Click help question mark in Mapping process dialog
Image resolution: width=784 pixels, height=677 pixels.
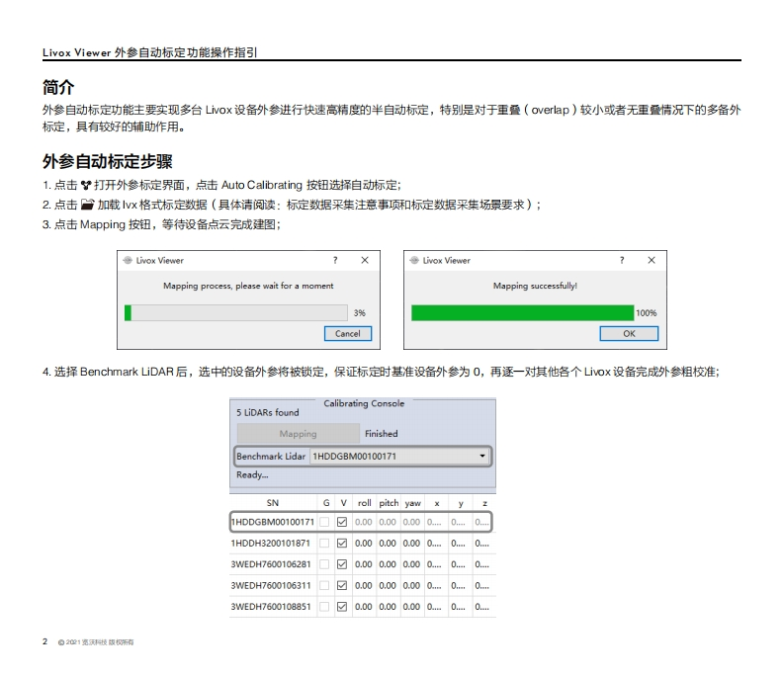[x=335, y=261]
